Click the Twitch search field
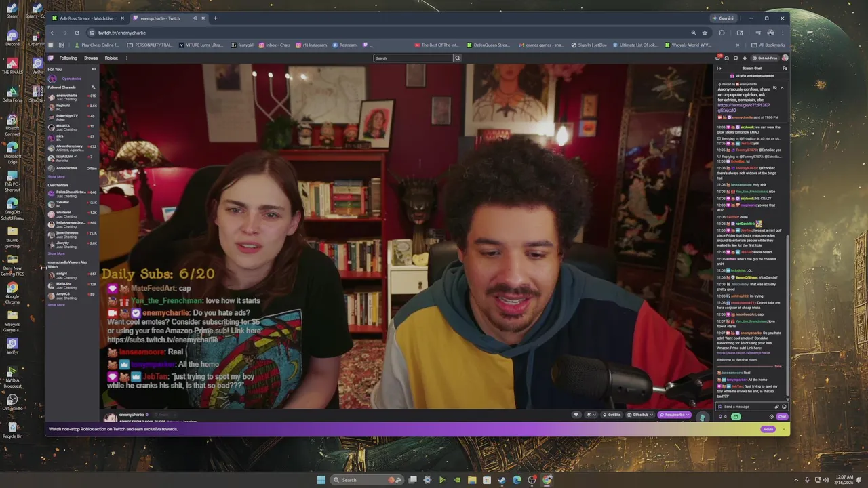The height and width of the screenshot is (488, 868). click(413, 58)
